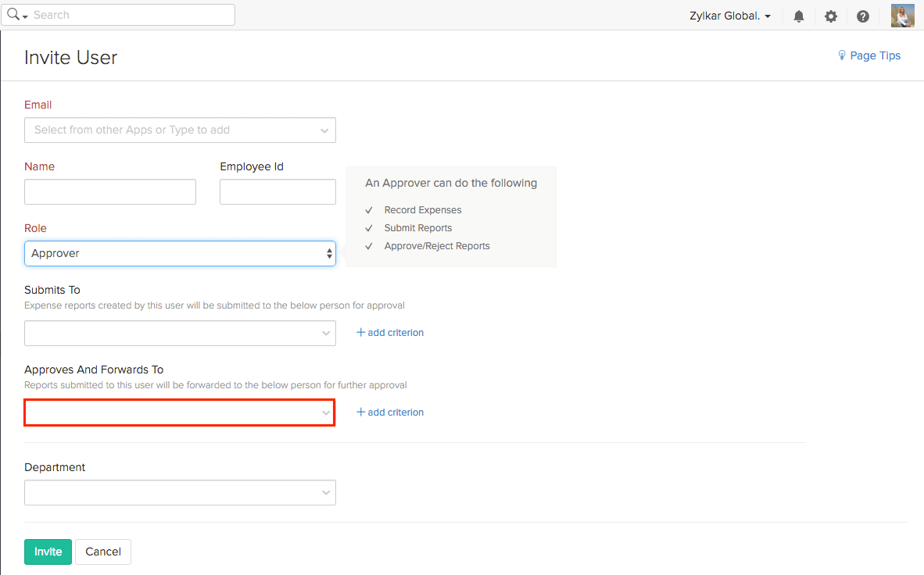Open the Zylkar Global organization menu
The width and height of the screenshot is (924, 575).
(x=730, y=16)
